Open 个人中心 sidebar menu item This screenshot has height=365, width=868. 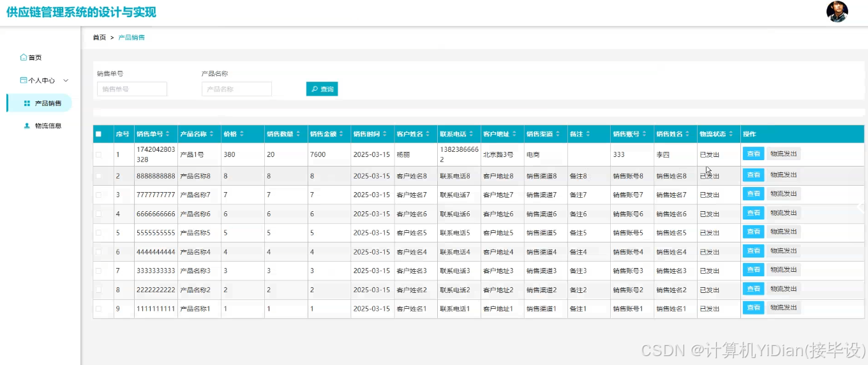[42, 80]
